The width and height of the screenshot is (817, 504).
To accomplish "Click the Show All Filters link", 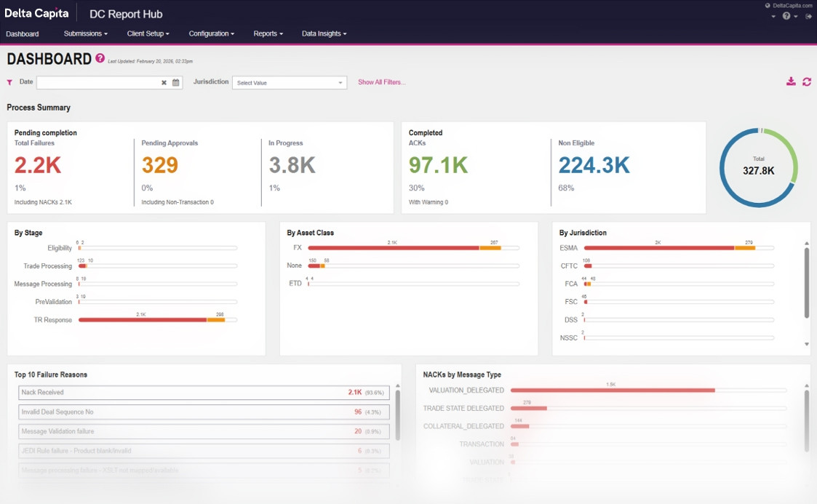I will (381, 82).
